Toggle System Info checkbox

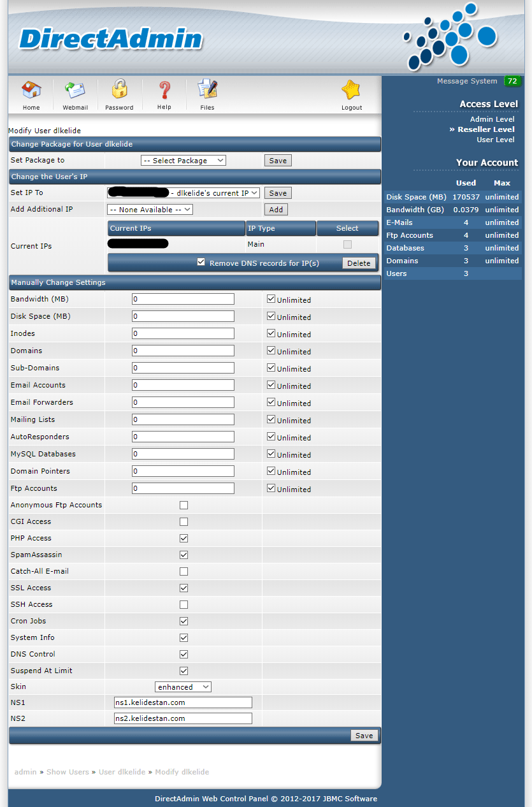pyautogui.click(x=183, y=637)
